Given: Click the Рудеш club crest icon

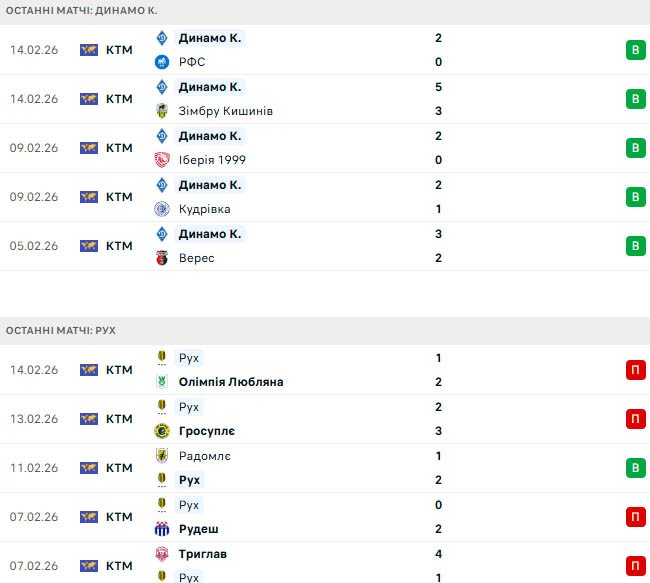Looking at the screenshot, I should click(162, 529).
